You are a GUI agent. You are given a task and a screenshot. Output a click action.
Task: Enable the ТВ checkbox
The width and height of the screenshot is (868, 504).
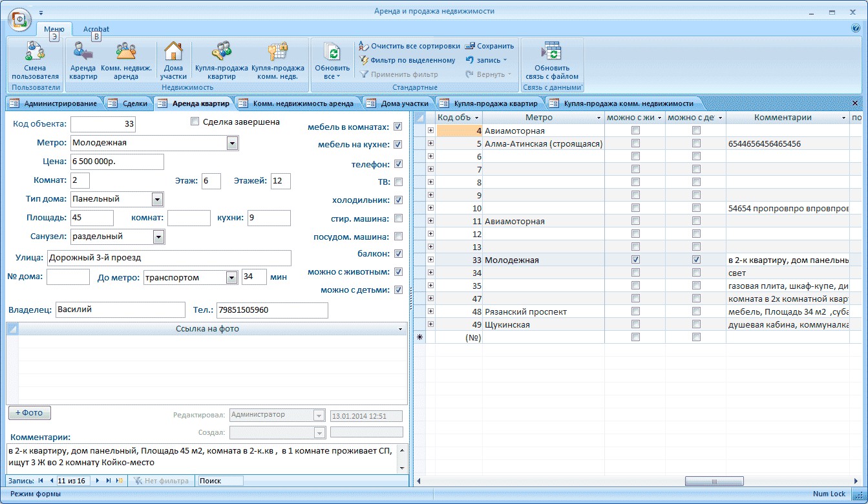point(398,182)
